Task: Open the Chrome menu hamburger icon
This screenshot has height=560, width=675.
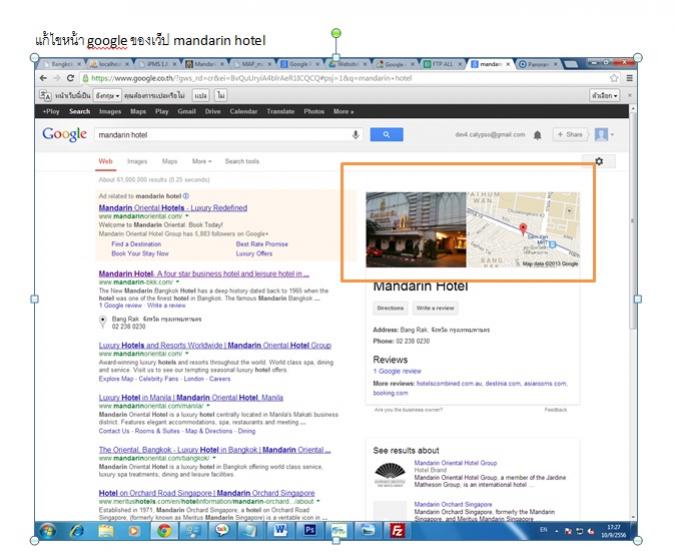Action: [629, 78]
